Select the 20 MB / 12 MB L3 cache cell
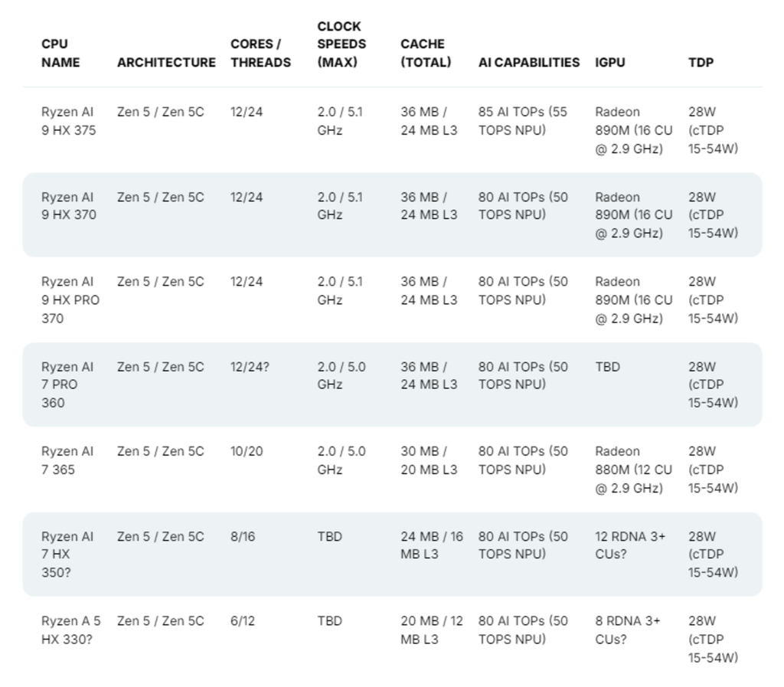Viewport: 784px width, 687px height. click(431, 630)
